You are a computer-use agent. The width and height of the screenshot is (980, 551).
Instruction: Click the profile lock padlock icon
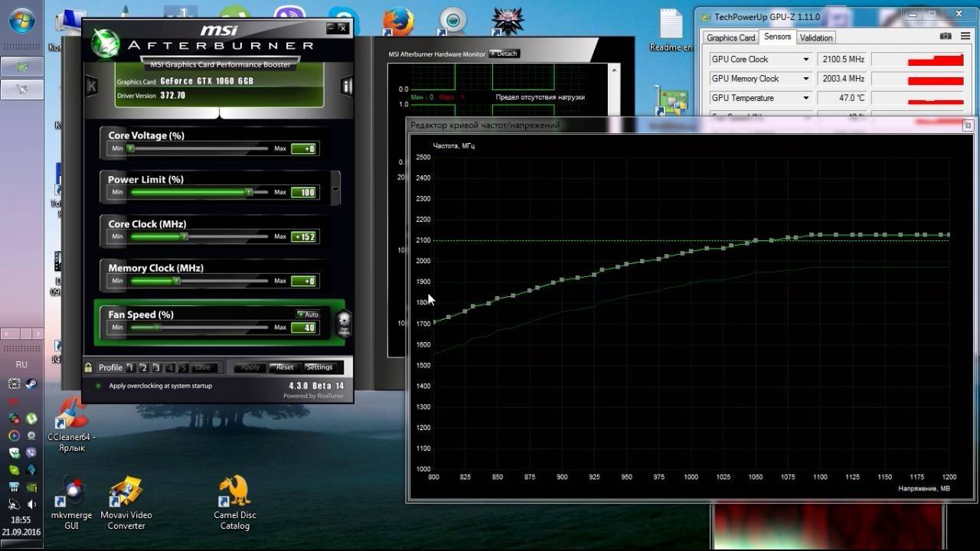tap(89, 367)
